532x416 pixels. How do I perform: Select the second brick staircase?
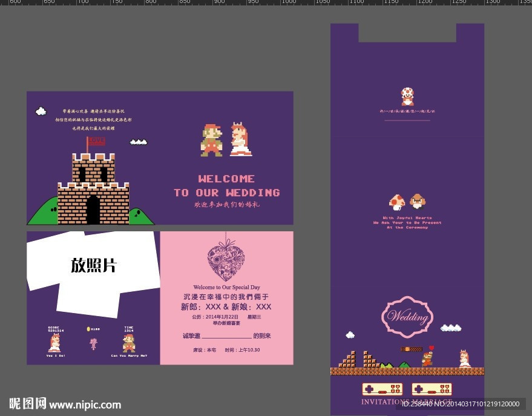tap(372, 359)
